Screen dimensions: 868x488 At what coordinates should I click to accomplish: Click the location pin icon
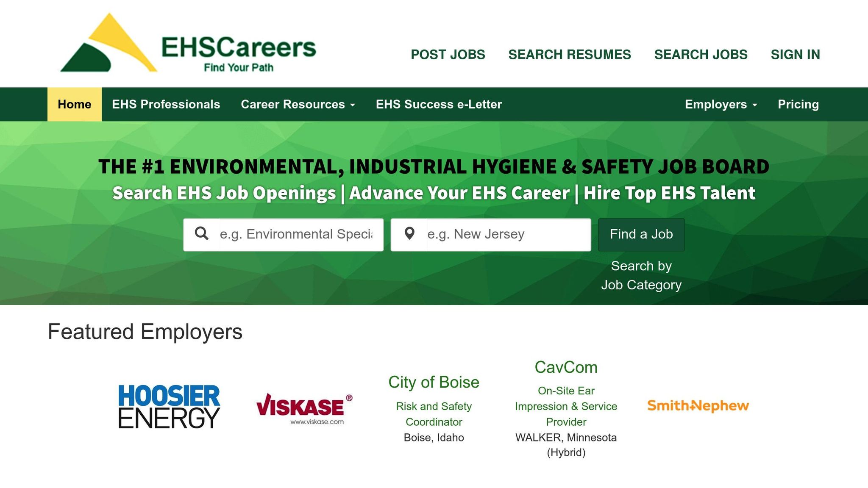click(409, 234)
